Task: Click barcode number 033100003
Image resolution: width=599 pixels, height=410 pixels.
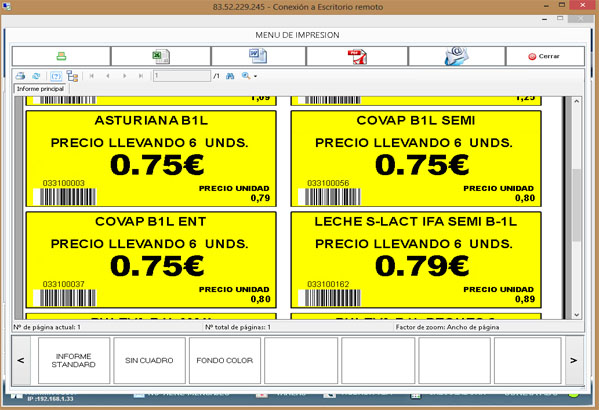Action: (63, 183)
